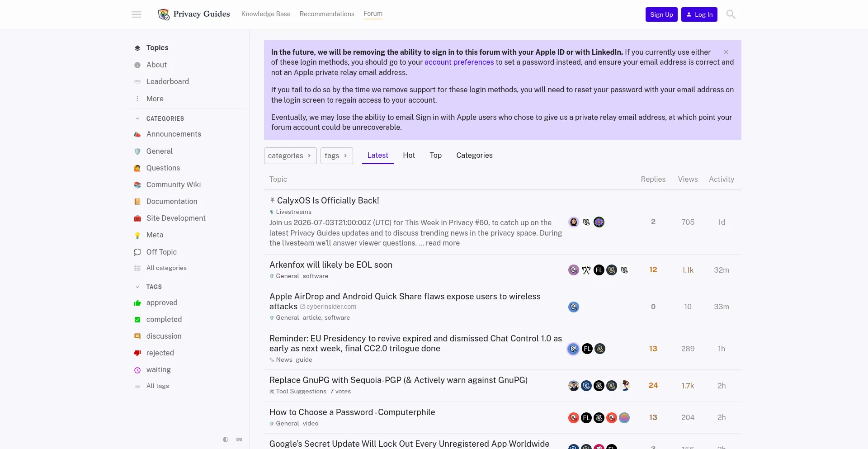868x449 pixels.
Task: Click first poster avatar on CalyxOS topic
Action: 574,222
